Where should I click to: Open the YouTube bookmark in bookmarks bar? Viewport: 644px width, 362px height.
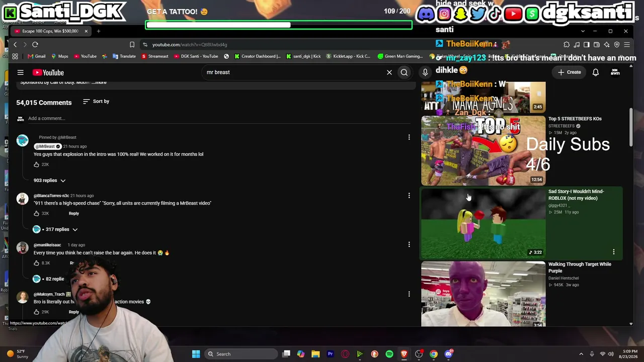tap(85, 56)
